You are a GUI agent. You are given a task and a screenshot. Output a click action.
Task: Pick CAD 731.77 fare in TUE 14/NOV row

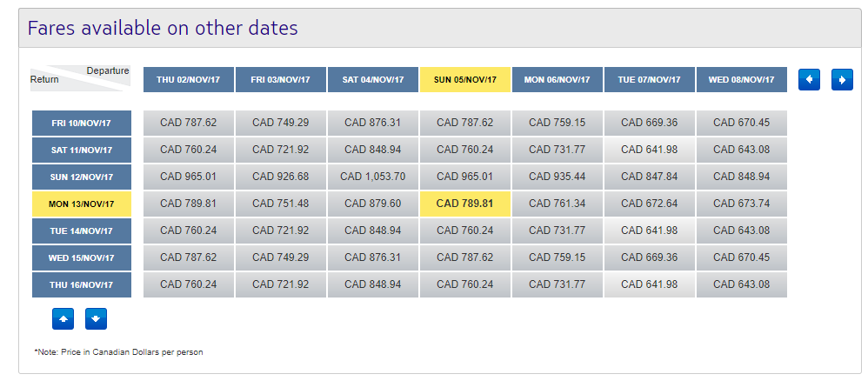click(x=558, y=231)
